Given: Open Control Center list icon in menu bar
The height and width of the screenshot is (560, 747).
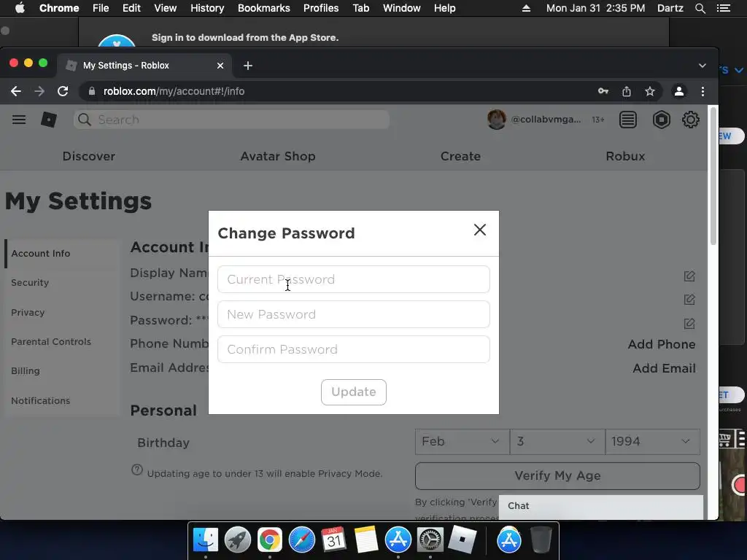Looking at the screenshot, I should [x=724, y=8].
